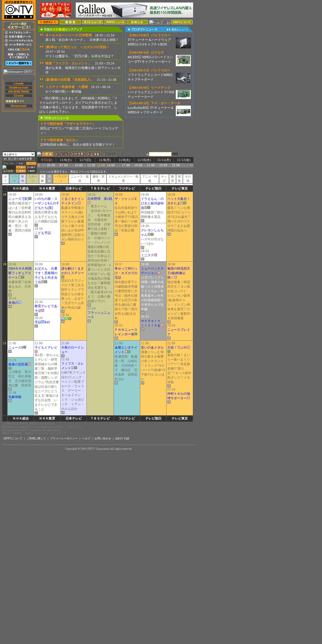Select the ジャンル view tab
Screen dimensions: 322x644
(x=62, y=154)
